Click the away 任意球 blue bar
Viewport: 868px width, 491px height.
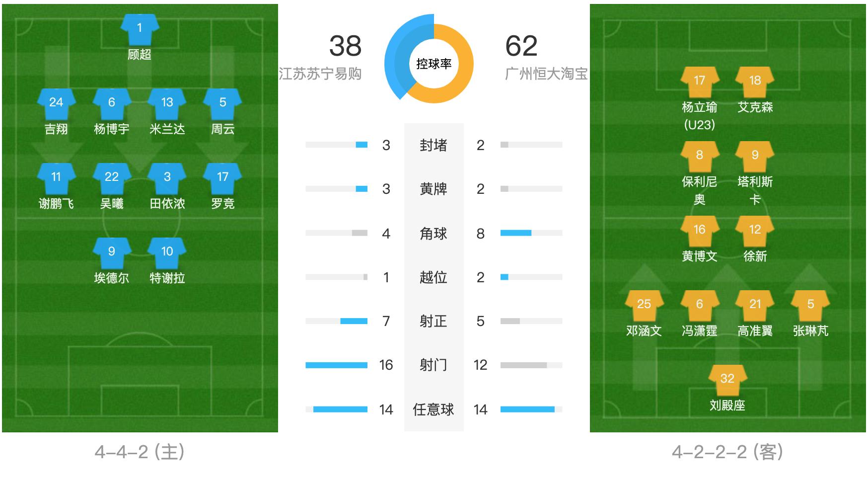527,409
